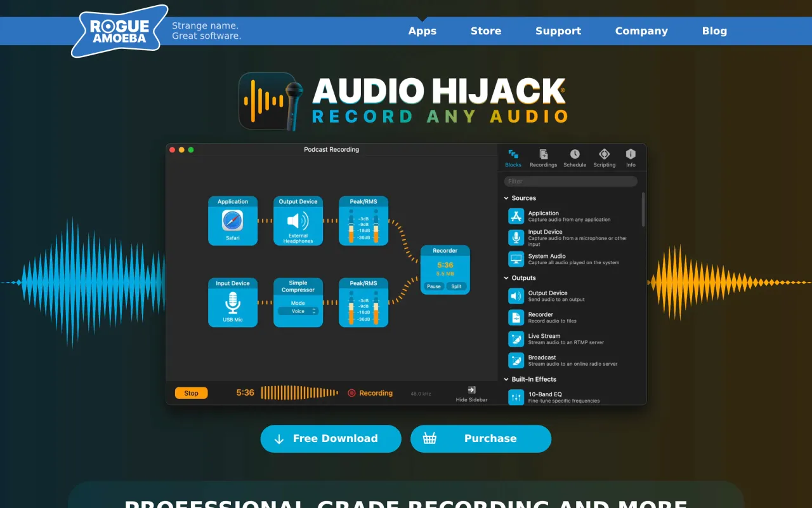Click "Stream audio to an online radio server"
This screenshot has height=508, width=812.
[x=573, y=364]
